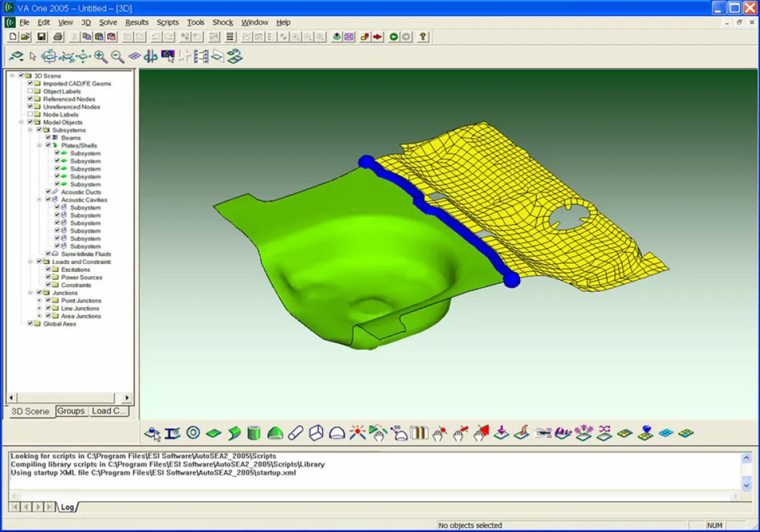The width and height of the screenshot is (760, 532).
Task: Select Power Sources in the tree
Action: 81,277
